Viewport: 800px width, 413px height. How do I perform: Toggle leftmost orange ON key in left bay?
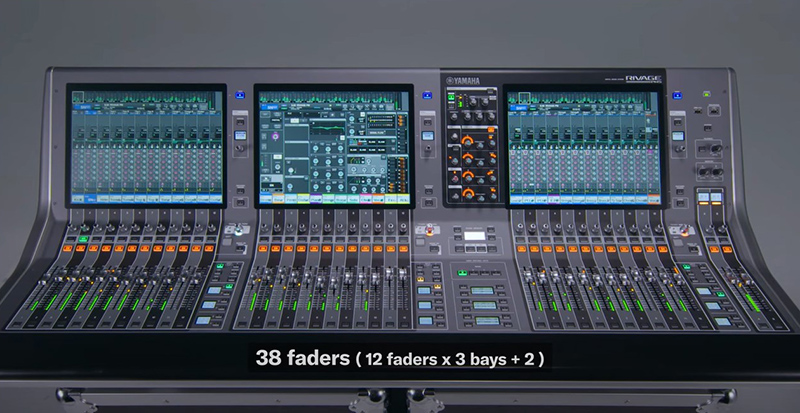pos(68,248)
